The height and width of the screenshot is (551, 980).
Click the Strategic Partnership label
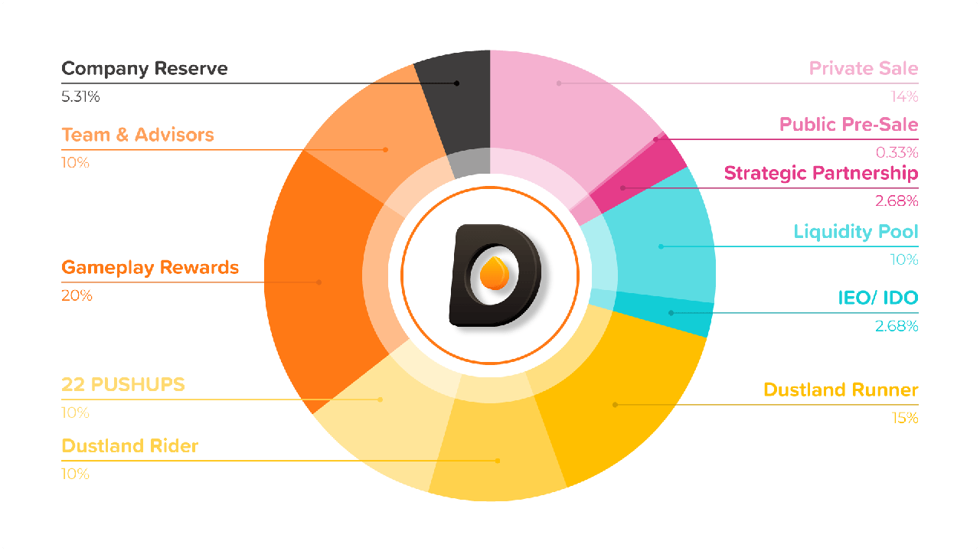(x=822, y=174)
